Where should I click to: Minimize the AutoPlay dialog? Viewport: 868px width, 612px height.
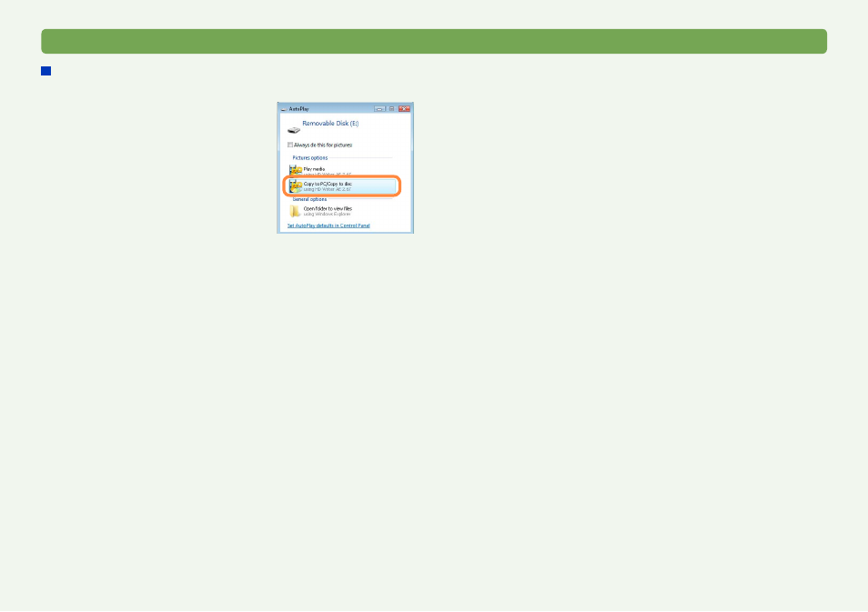(379, 108)
